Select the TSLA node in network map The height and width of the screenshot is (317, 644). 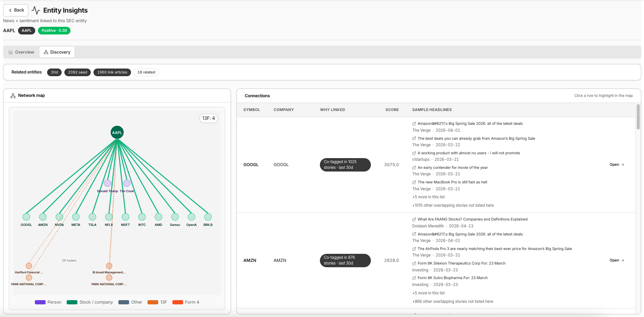point(92,217)
